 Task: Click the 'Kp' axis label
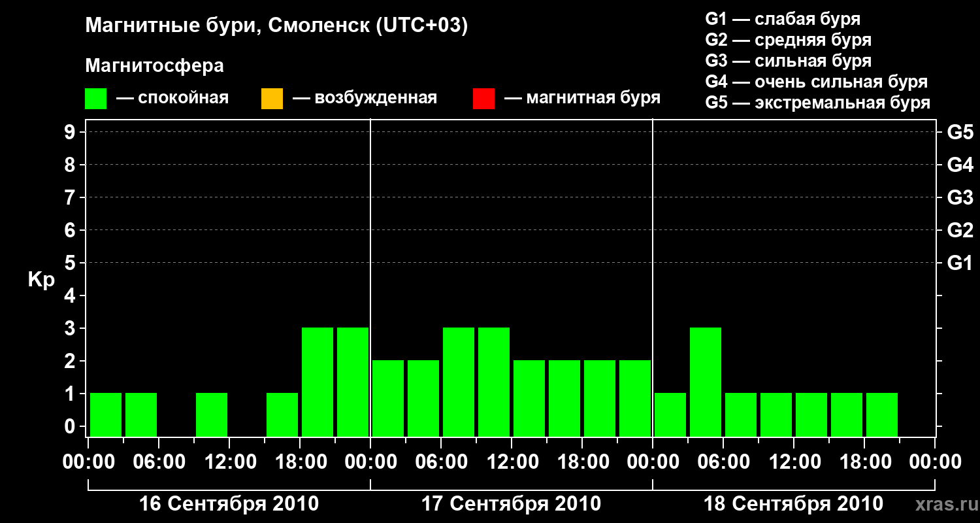pos(41,280)
